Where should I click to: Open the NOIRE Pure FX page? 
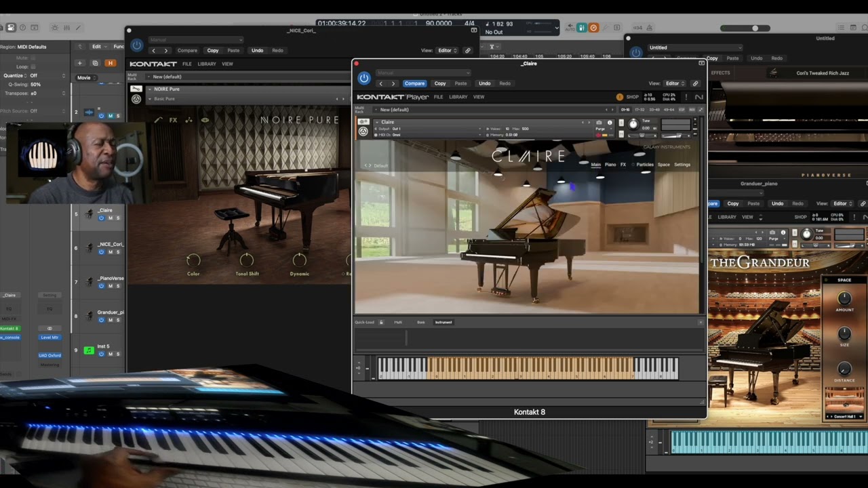point(174,120)
